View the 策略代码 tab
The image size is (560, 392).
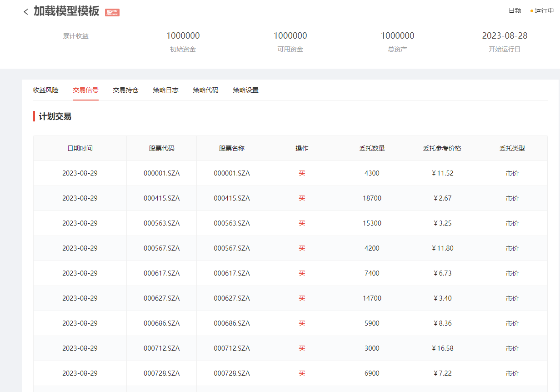coord(205,90)
